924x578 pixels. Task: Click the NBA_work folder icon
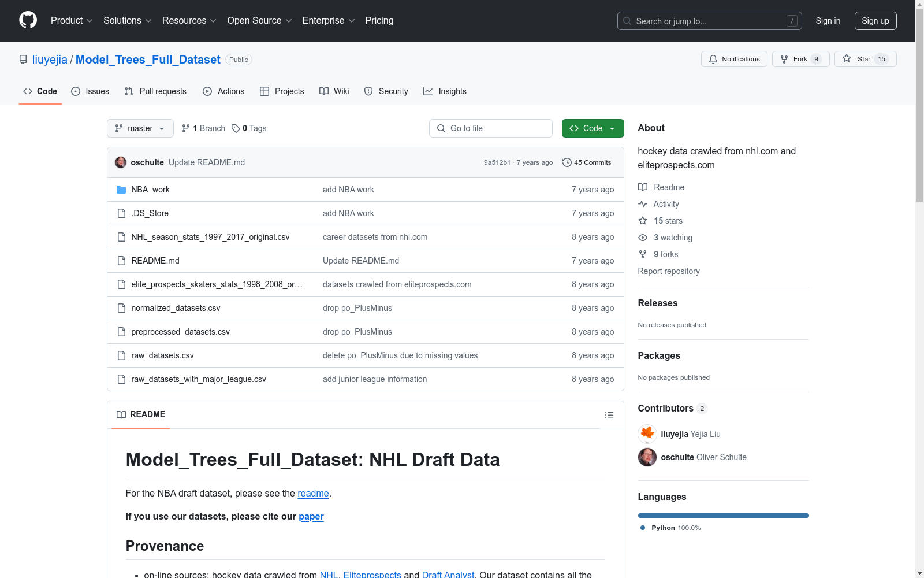121,190
